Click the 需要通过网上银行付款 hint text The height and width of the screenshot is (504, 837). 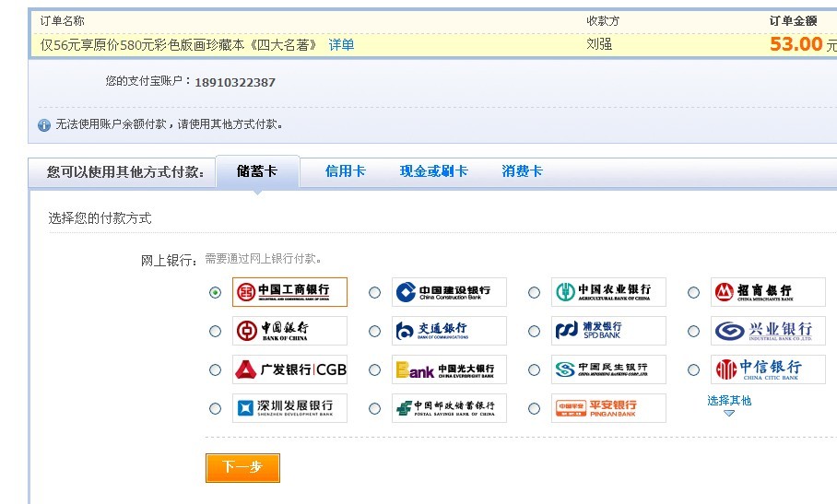click(x=264, y=259)
